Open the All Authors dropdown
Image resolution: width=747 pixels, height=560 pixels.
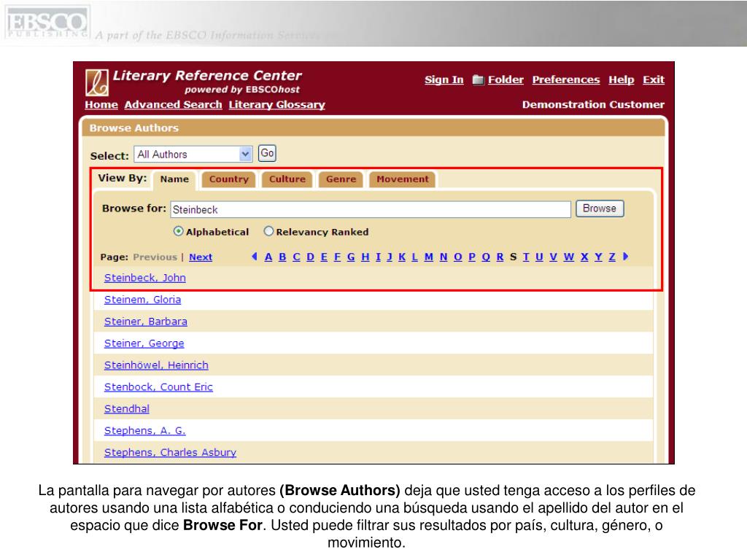tap(193, 155)
